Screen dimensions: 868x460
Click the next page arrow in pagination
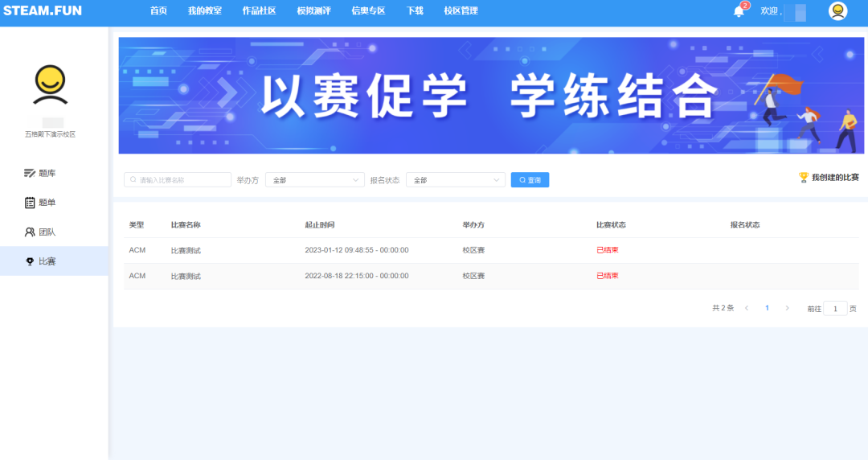(x=787, y=308)
